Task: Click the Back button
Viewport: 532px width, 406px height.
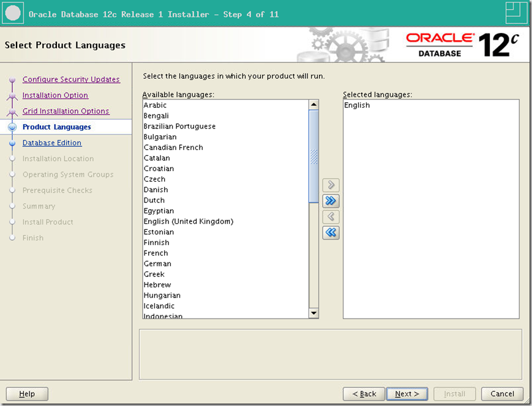Action: 364,394
